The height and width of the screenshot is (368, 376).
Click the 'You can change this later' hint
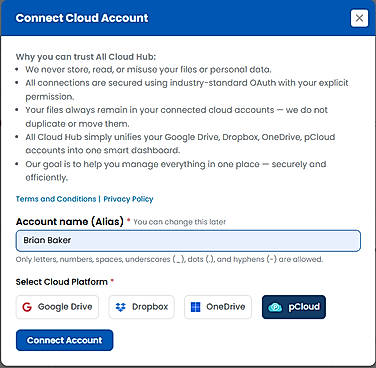pos(180,222)
